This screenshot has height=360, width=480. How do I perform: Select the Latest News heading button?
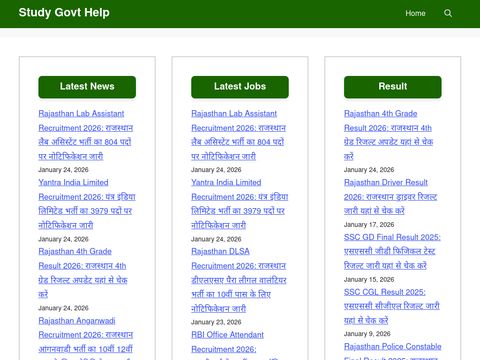87,87
